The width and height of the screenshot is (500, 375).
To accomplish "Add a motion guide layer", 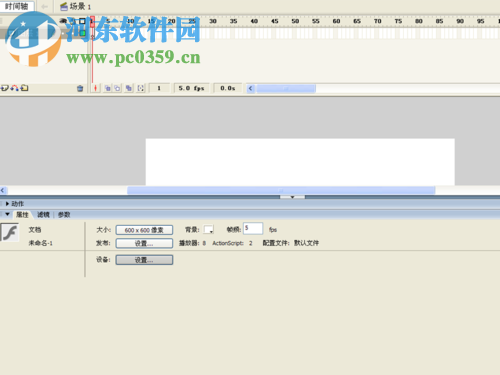I will tap(14, 88).
